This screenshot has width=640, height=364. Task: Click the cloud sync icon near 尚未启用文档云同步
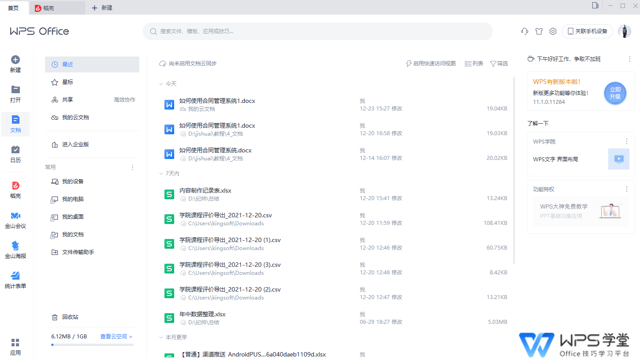click(x=162, y=64)
